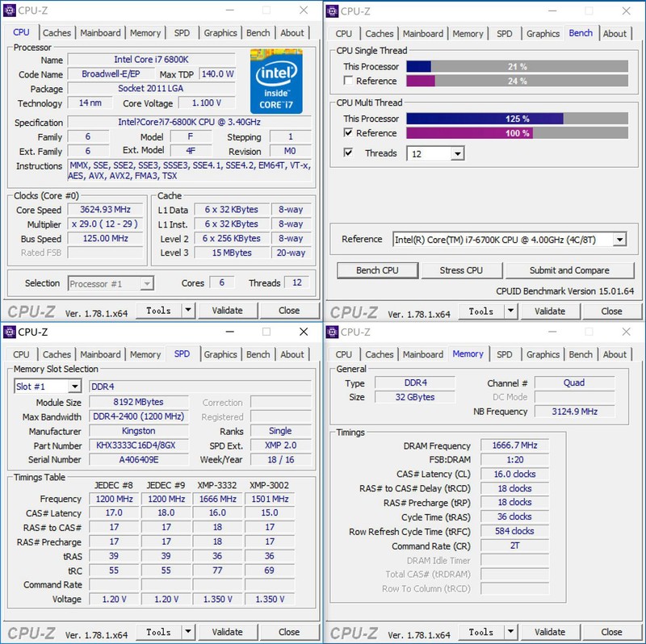Viewport: 646px width, 644px height.
Task: Click Serial Number value A406409E
Action: point(138,459)
